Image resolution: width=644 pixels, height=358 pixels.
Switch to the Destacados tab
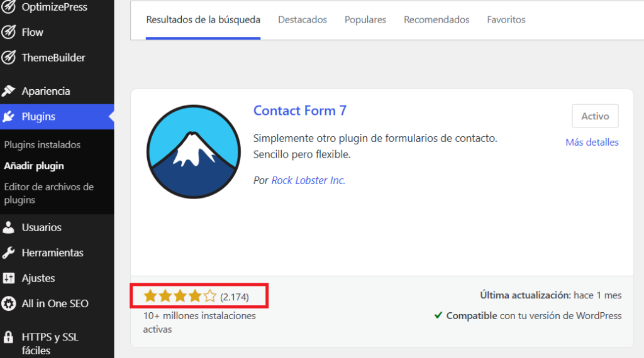[303, 19]
